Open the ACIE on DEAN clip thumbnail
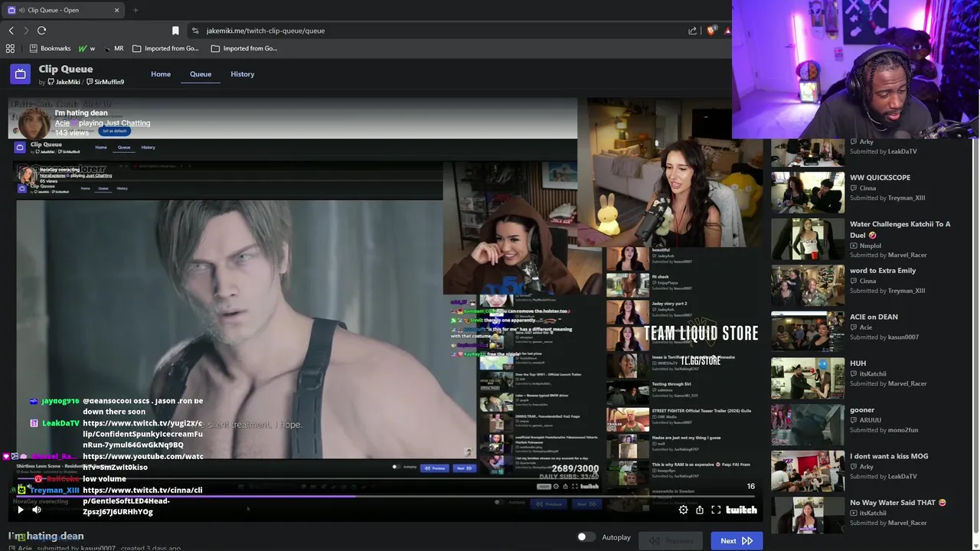This screenshot has height=551, width=980. pyautogui.click(x=808, y=332)
